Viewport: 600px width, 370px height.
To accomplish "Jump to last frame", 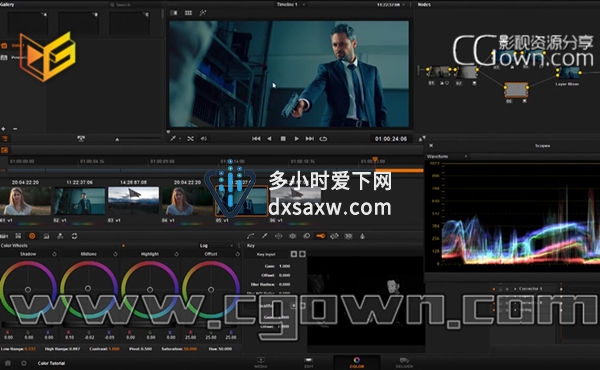I will click(310, 139).
